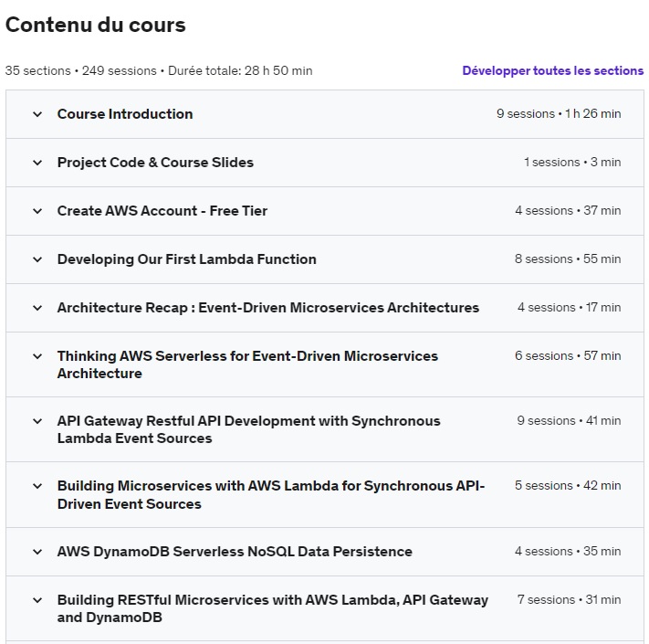Expand the Create AWS Account chevron
This screenshot has width=649, height=644.
(37, 211)
